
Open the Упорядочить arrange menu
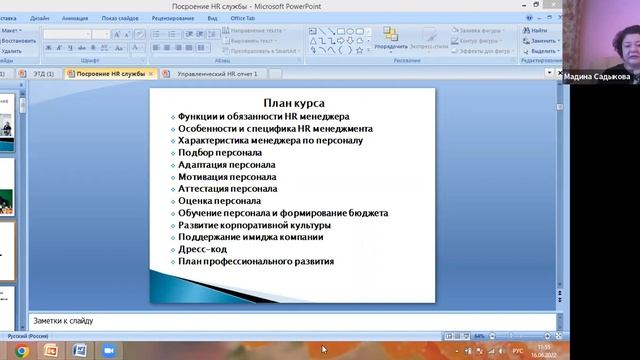391,40
